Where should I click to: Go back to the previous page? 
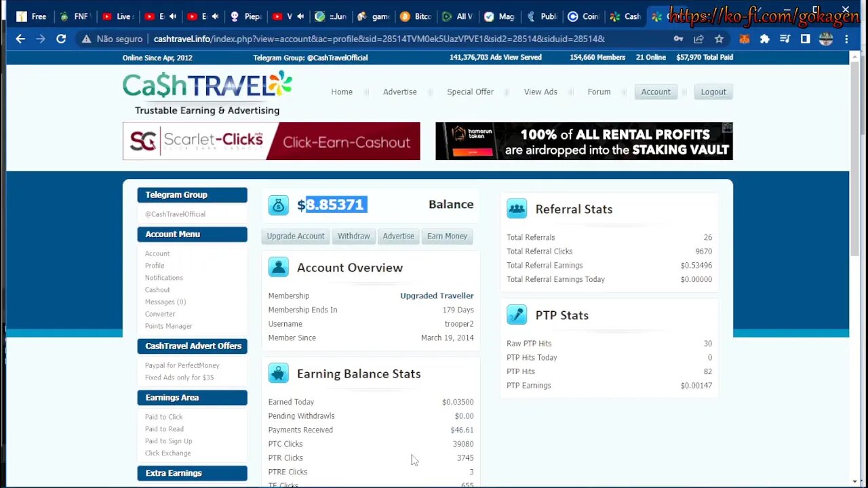tap(20, 39)
